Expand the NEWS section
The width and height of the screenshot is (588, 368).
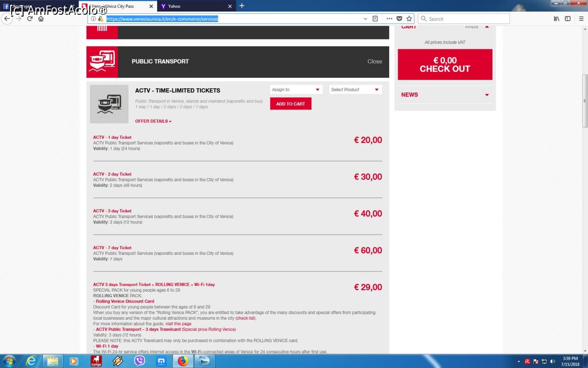tap(445, 95)
